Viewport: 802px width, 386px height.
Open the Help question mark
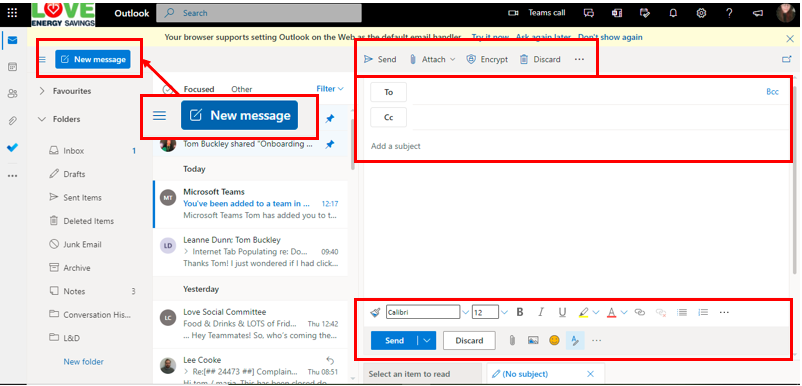(x=729, y=13)
